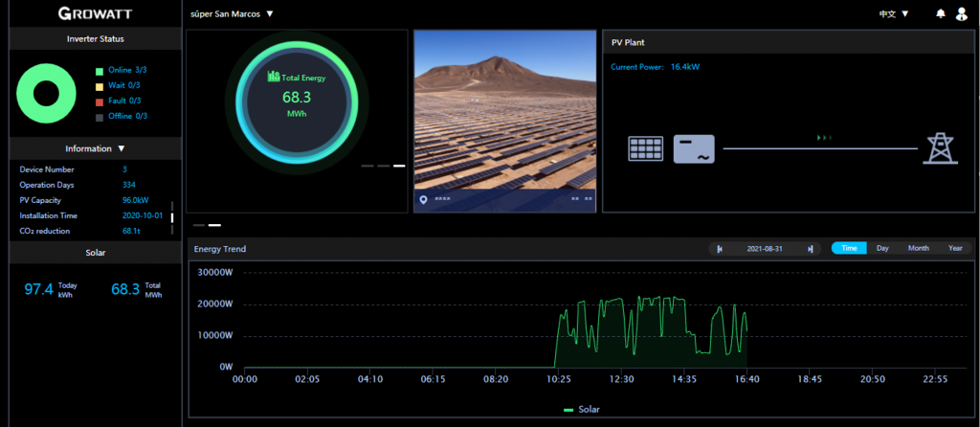This screenshot has width=980, height=427.
Task: Select the Online status legend swatch
Action: 99,71
